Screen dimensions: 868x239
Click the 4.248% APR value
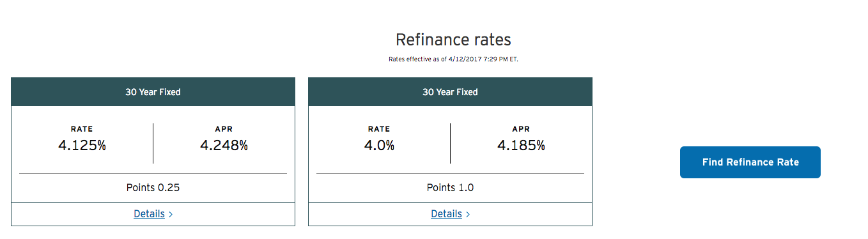(x=224, y=146)
